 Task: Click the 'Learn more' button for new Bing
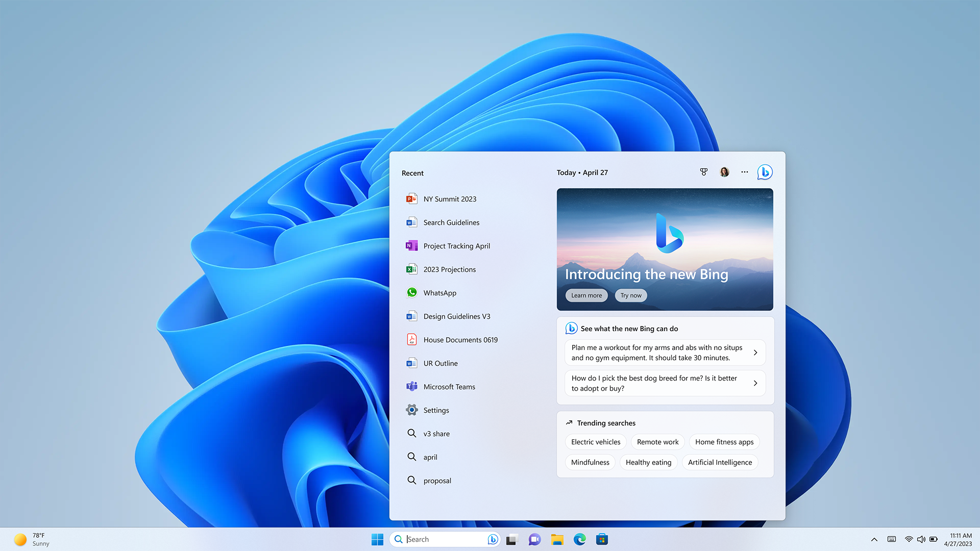[585, 295]
